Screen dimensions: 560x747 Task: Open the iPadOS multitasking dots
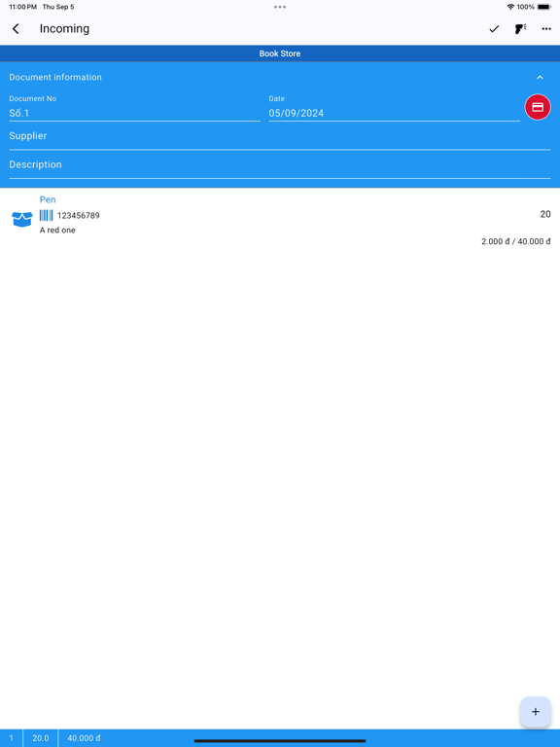click(x=280, y=7)
